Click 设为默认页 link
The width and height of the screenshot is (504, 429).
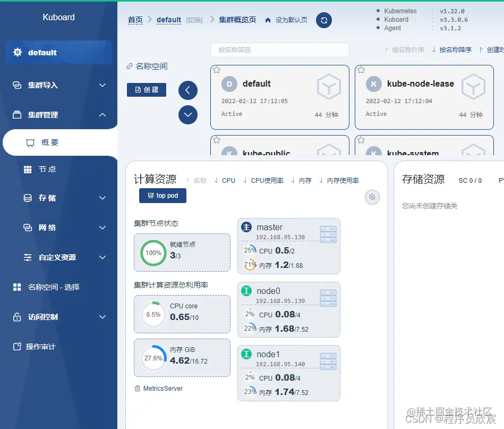click(291, 20)
